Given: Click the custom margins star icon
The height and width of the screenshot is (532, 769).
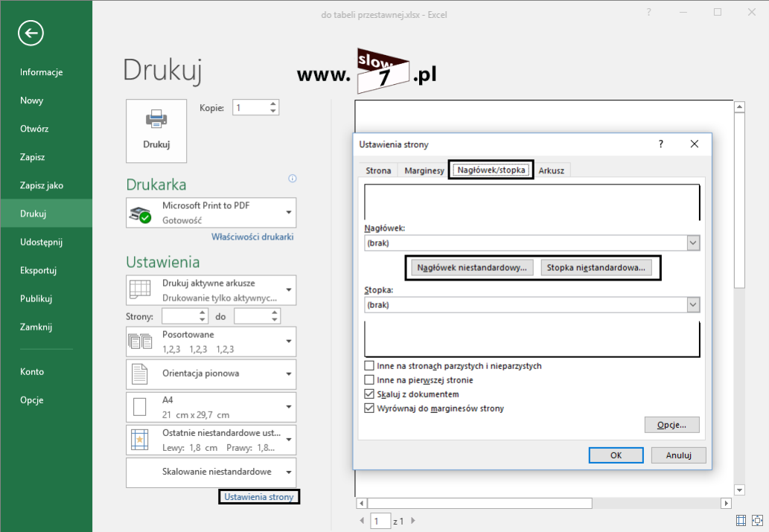Looking at the screenshot, I should pos(140,440).
